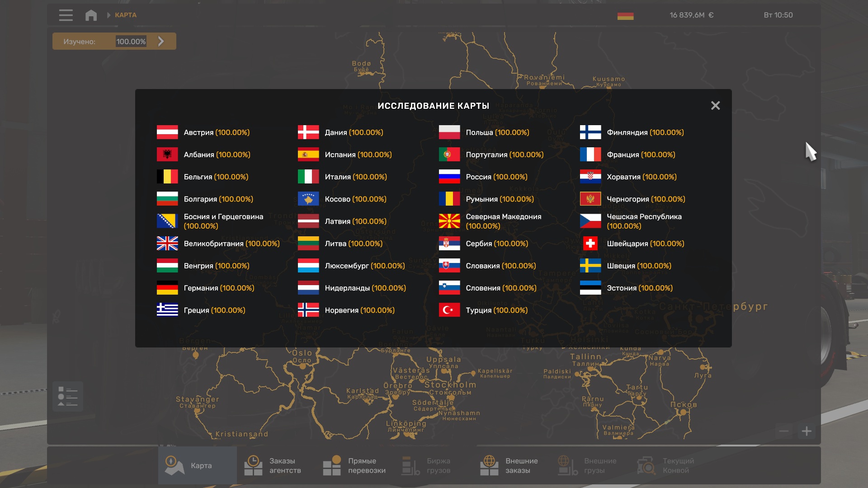This screenshot has width=868, height=488.
Task: Close the map exploration dialog
Action: pyautogui.click(x=715, y=106)
